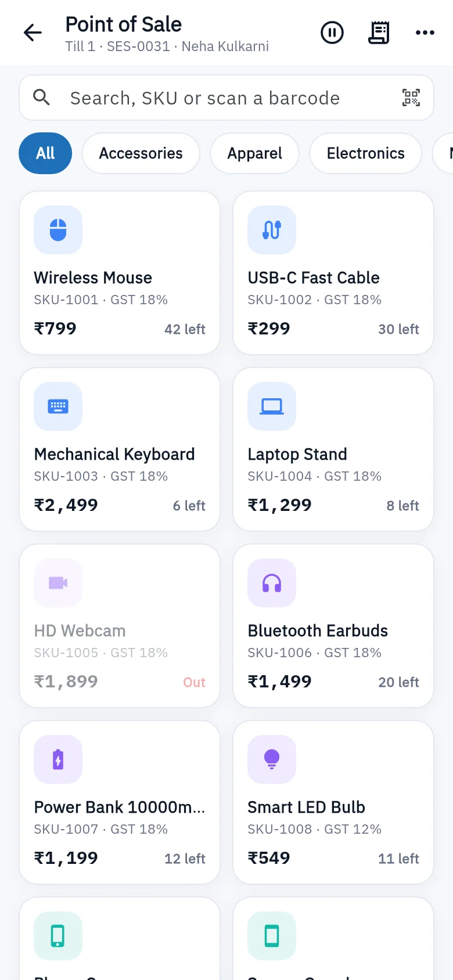This screenshot has width=453, height=980.
Task: Tap the Smart LED Bulb icon
Action: tap(272, 759)
